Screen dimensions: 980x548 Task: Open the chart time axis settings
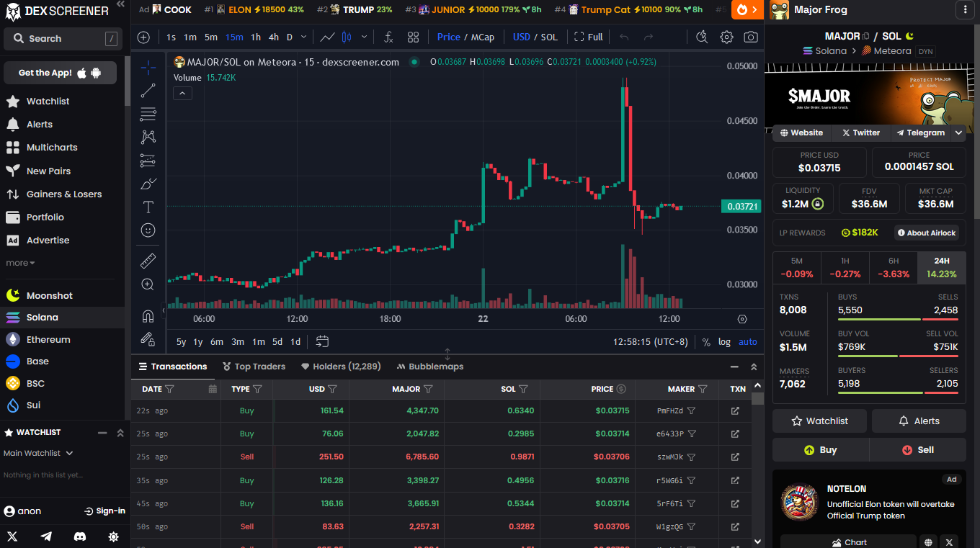pos(742,319)
